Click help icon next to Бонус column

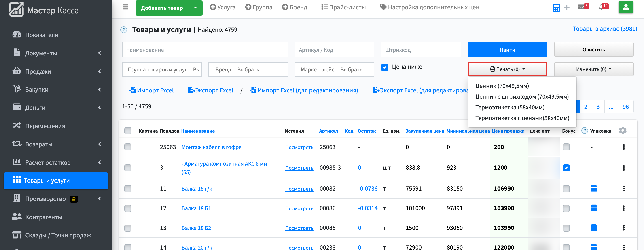(x=585, y=131)
